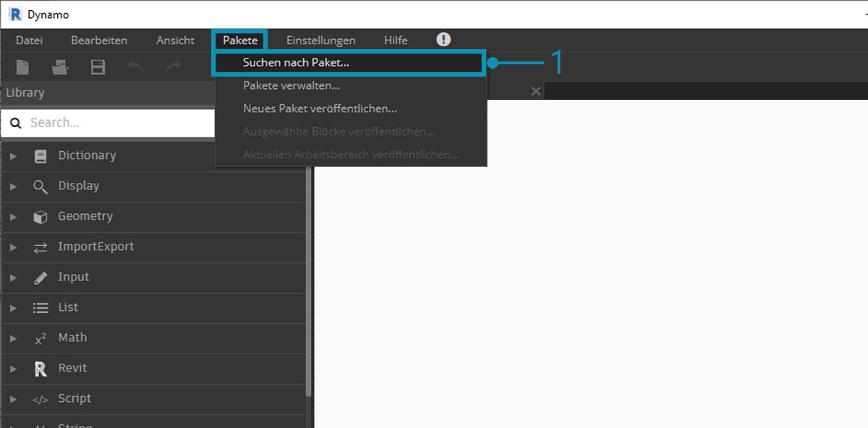Click the exclamation notification icon
The height and width of the screenshot is (428, 868).
pos(443,40)
